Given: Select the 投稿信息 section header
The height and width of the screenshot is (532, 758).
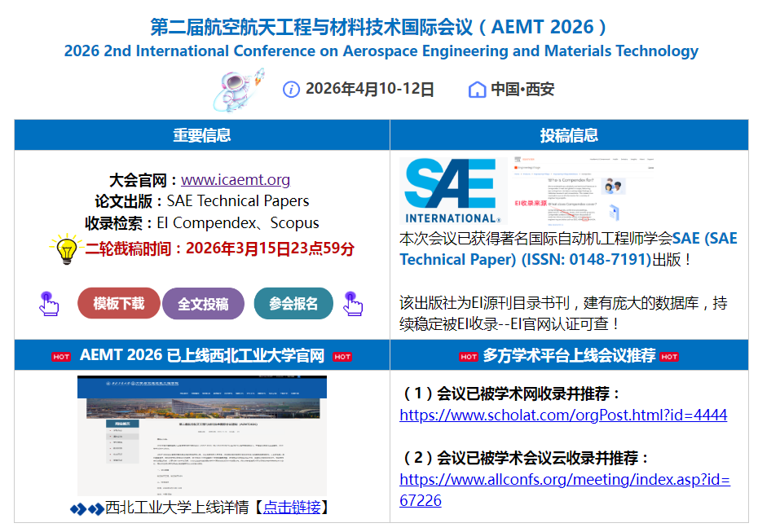Looking at the screenshot, I should click(571, 134).
